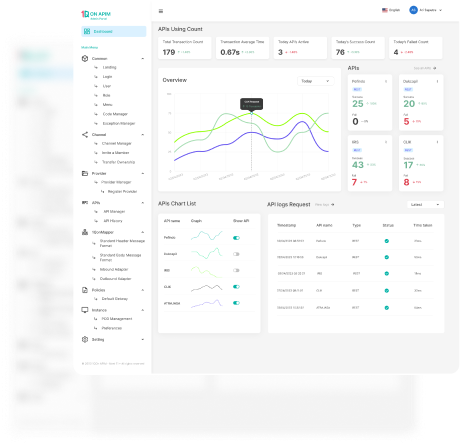Click the arrow next to See all APIs
Screen dimensions: 461x445
pyautogui.click(x=435, y=68)
